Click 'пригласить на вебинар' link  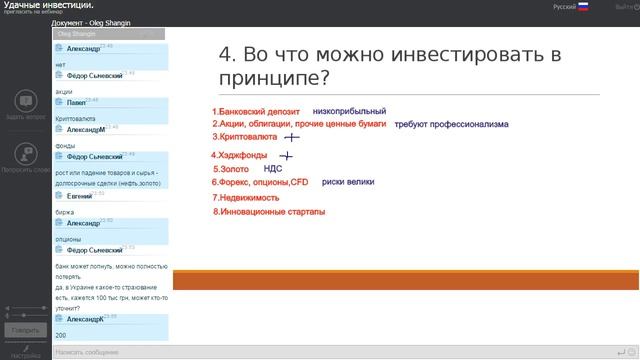33,12
